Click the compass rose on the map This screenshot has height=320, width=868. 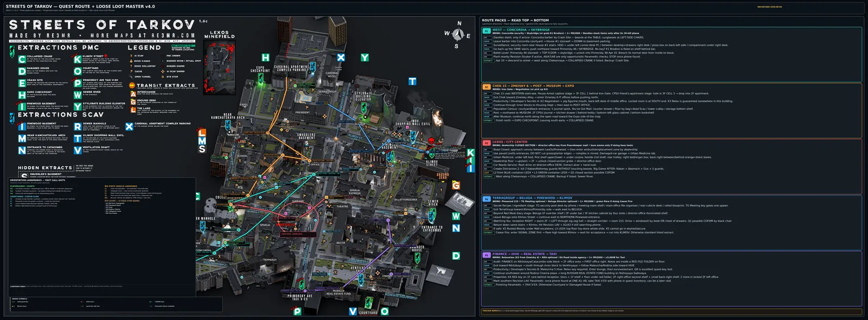[x=457, y=35]
